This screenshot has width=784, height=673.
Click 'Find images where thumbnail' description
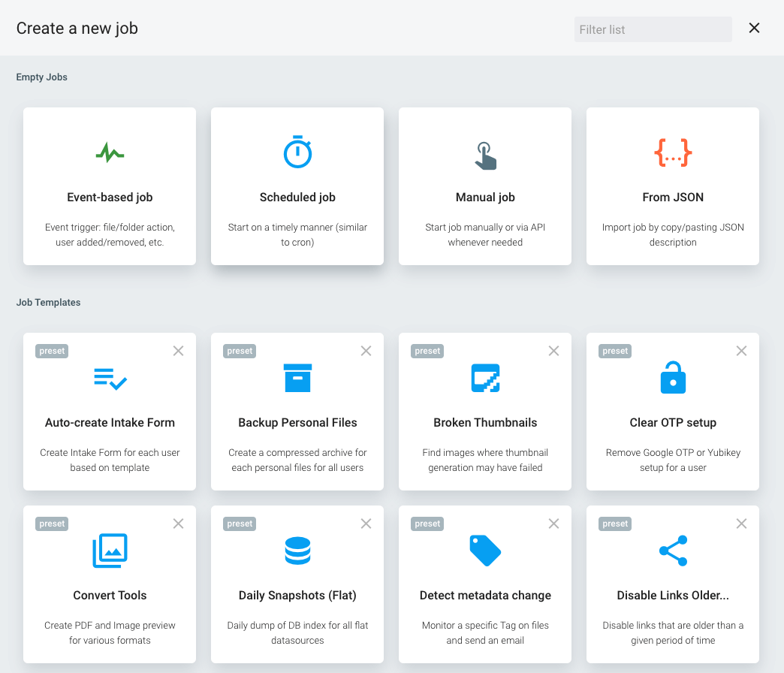485,460
